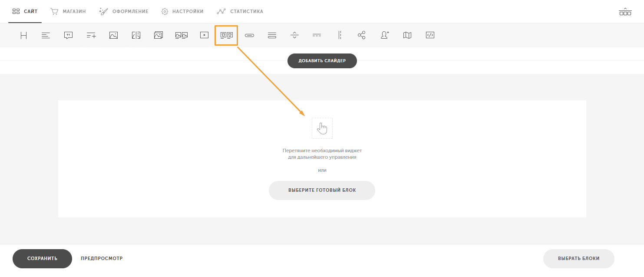
Task: Choose the side-by-side images with captions icon
Action: tap(182, 36)
